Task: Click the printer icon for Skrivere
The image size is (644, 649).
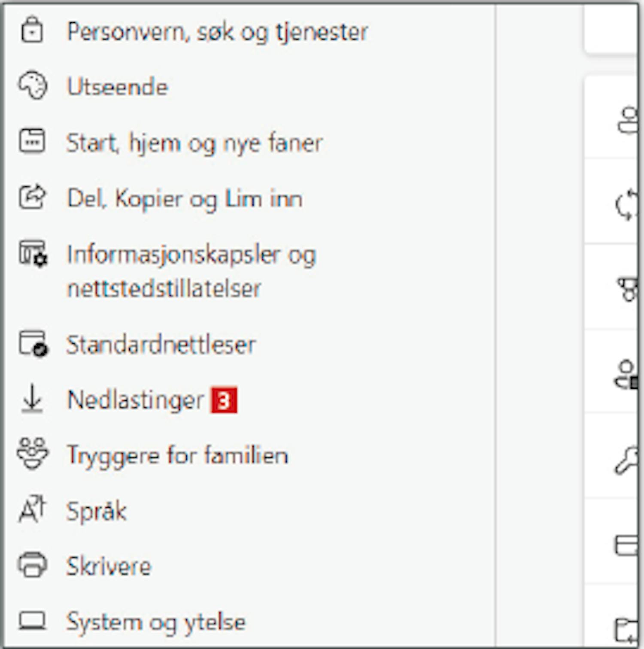Action: tap(32, 564)
